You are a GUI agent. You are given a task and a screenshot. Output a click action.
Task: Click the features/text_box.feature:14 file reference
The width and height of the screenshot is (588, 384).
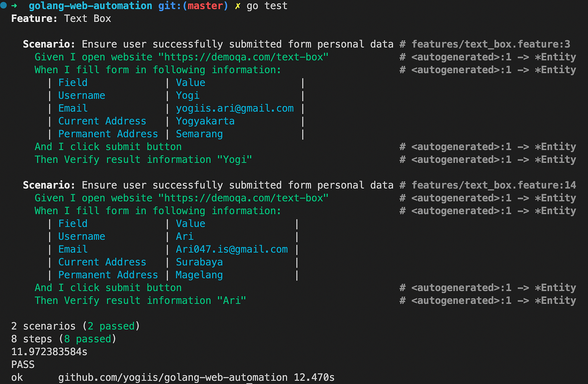pyautogui.click(x=494, y=185)
